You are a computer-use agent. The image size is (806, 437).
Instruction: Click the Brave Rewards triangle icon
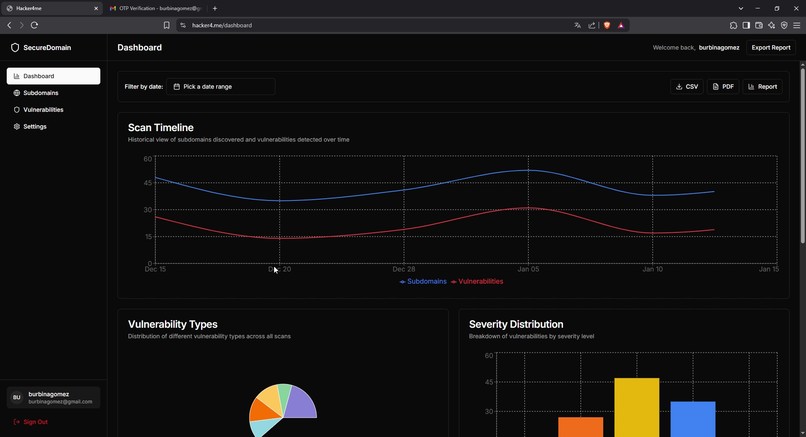coord(621,25)
